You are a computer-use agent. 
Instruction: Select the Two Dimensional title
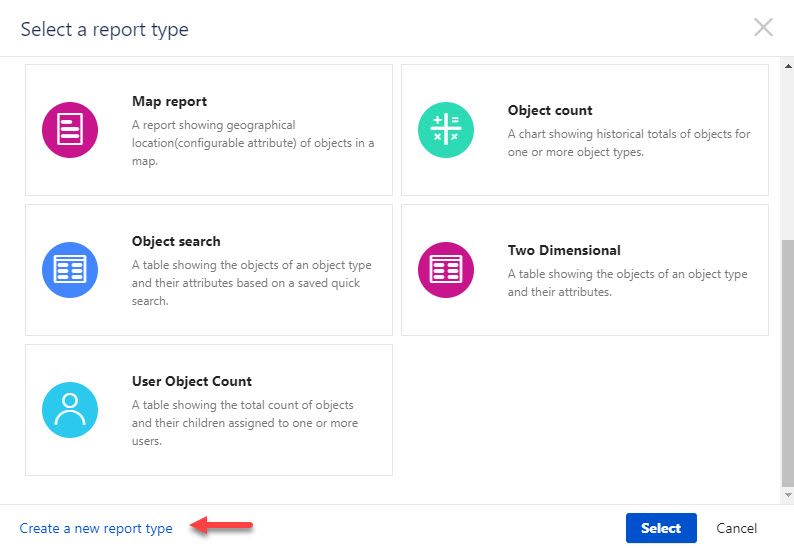[564, 250]
